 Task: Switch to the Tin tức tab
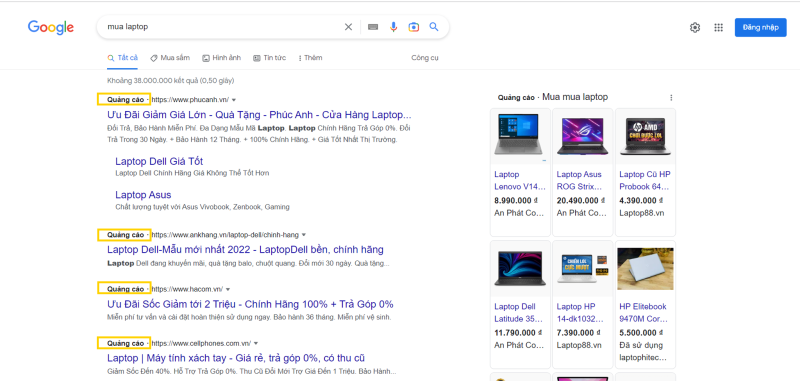coord(269,58)
